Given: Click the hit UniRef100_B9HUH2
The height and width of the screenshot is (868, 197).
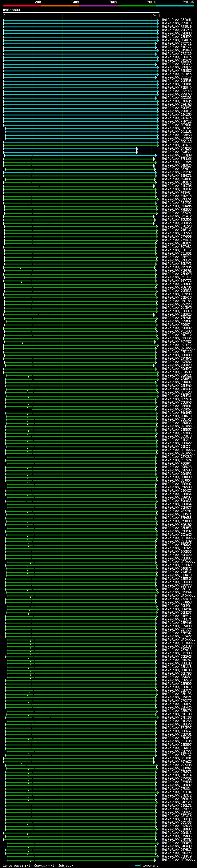Looking at the screenshot, I should click(x=176, y=328).
